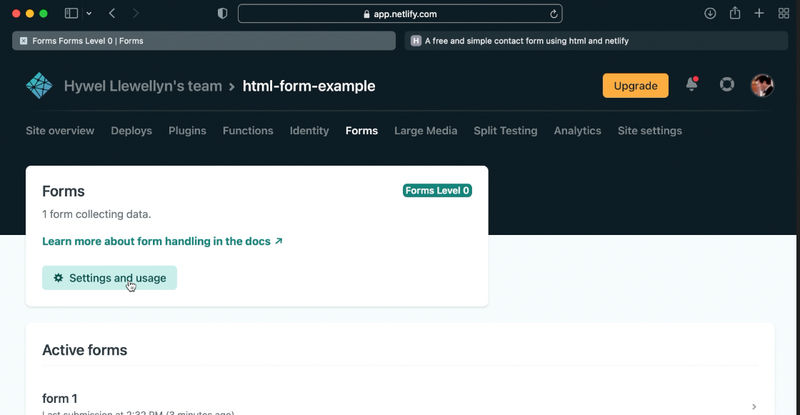Open the Deploys tab
The image size is (800, 415).
point(132,131)
